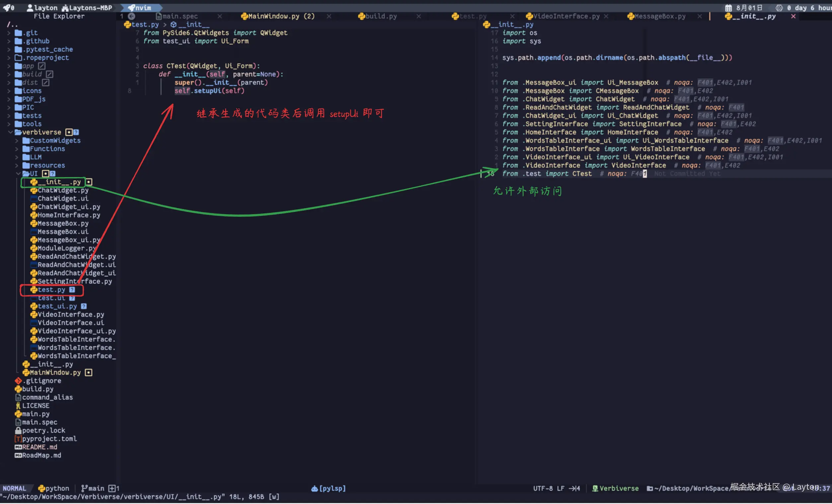Click the ignored marker next to build folder

(49, 74)
